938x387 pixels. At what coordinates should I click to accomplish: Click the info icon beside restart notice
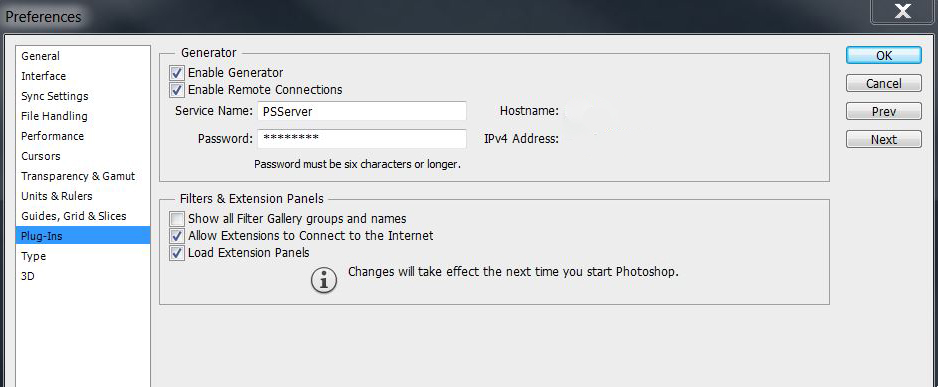point(324,281)
